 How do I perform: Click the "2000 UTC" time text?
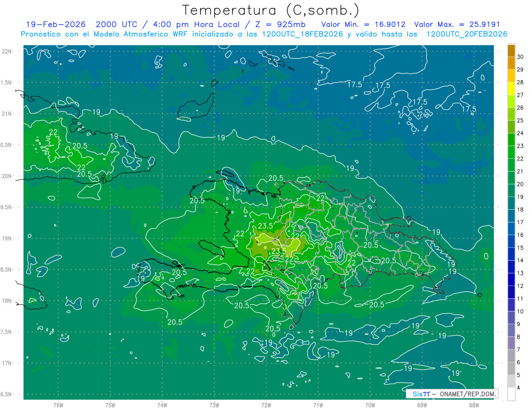point(117,24)
